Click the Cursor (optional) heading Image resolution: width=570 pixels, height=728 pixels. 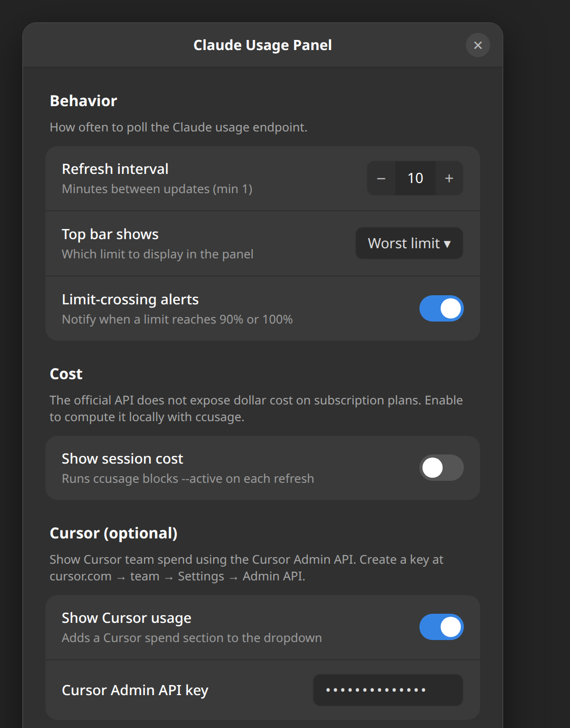(114, 533)
